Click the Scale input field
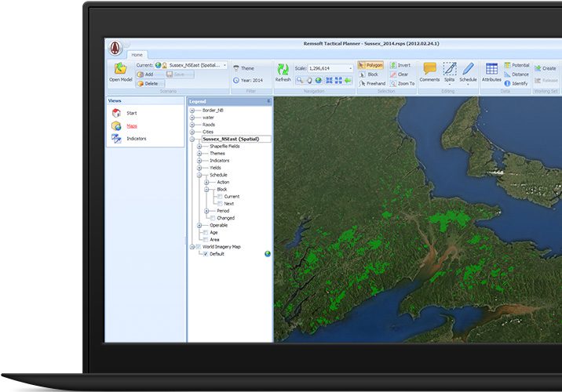 330,68
